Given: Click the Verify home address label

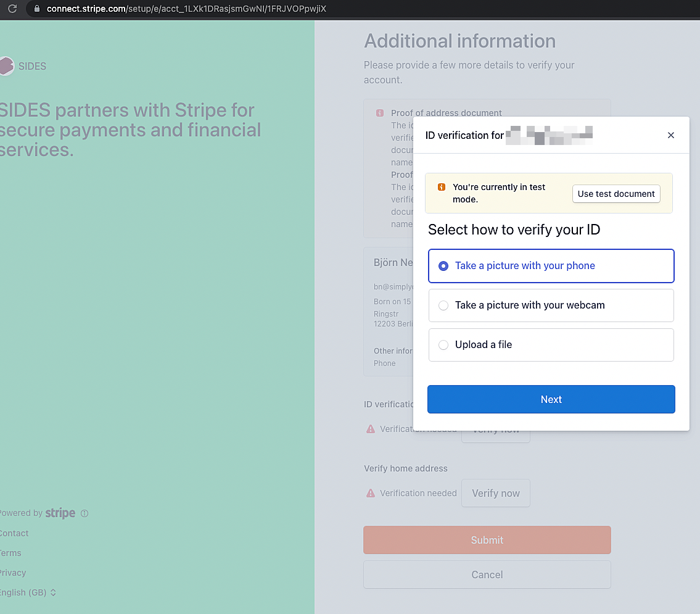Looking at the screenshot, I should (x=405, y=468).
